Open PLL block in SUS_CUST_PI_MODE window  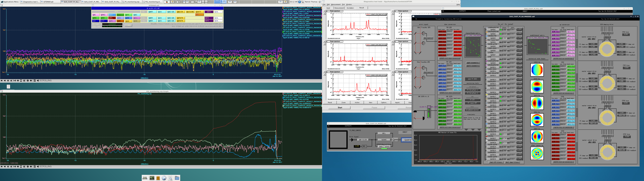tap(384, 133)
